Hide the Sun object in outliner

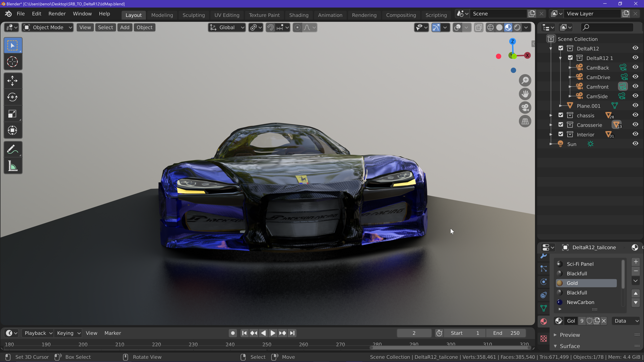click(635, 144)
